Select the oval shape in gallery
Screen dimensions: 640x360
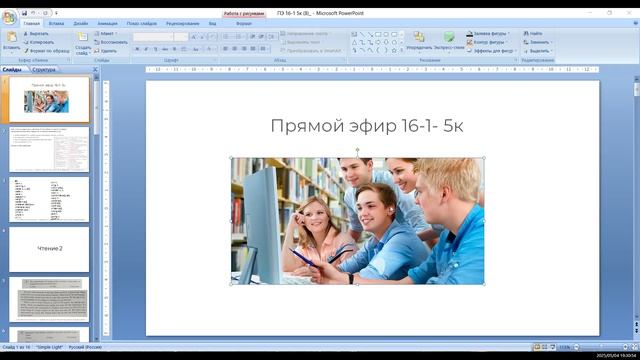(x=386, y=34)
